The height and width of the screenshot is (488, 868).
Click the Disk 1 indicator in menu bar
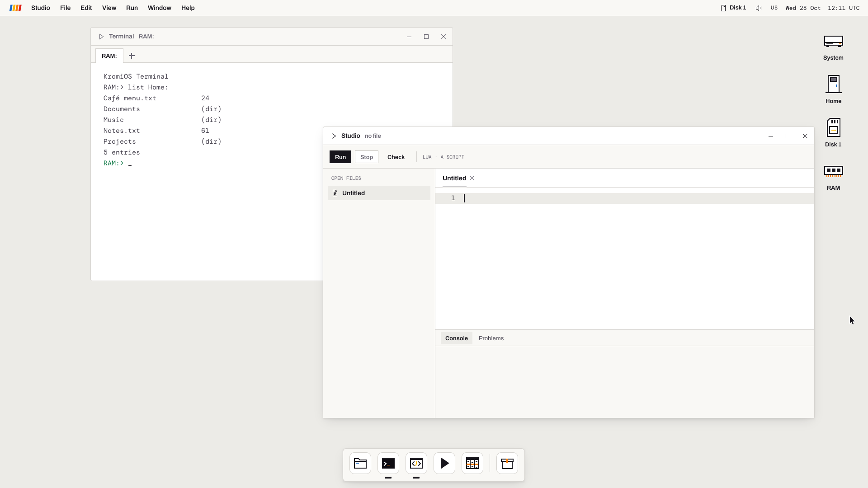733,8
